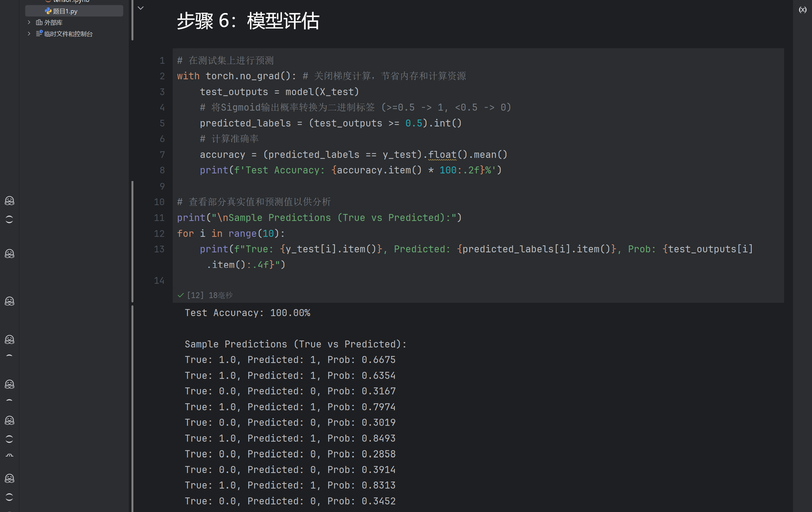Viewport: 812px width, 512px height.
Task: Click the middle Hugging Face icon in the stripe
Action: [9, 340]
